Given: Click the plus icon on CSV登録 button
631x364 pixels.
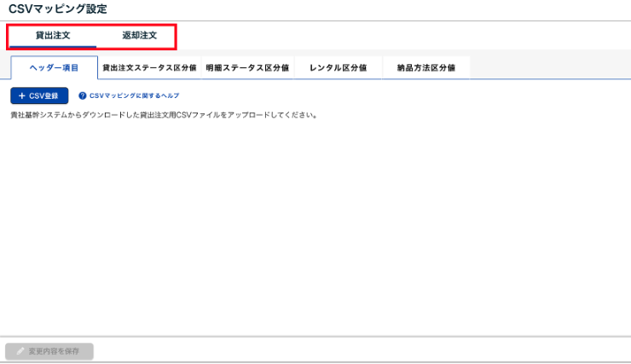Looking at the screenshot, I should point(22,96).
